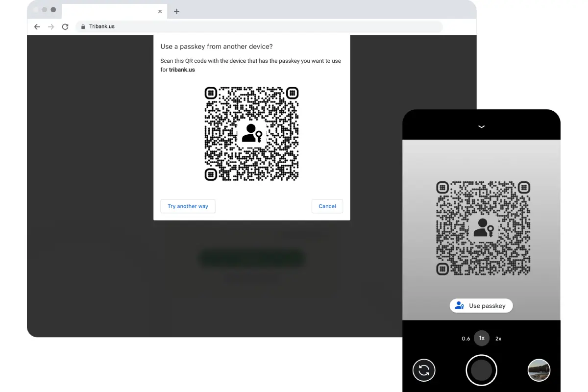Switch to 0.6 ultra-wide zoom
The height and width of the screenshot is (392, 588).
coord(465,338)
